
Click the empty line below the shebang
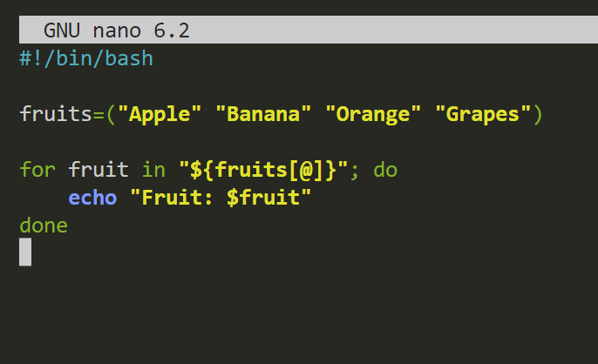click(174, 86)
